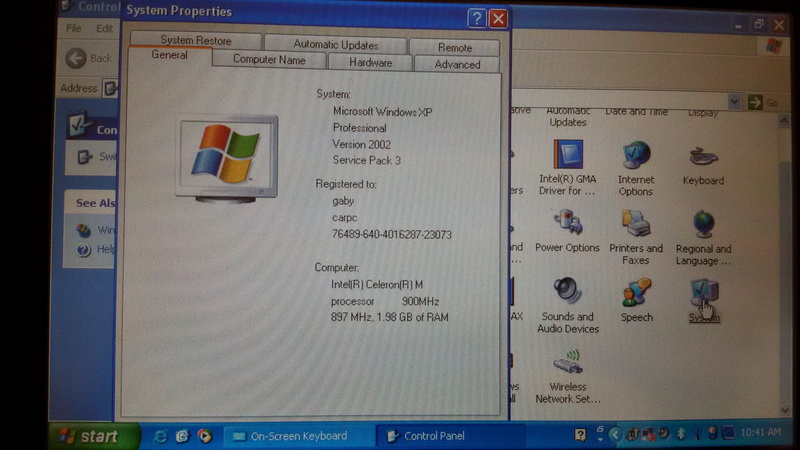Click the Help question mark button in System Properties
Viewport: 800px width, 450px height.
click(476, 19)
